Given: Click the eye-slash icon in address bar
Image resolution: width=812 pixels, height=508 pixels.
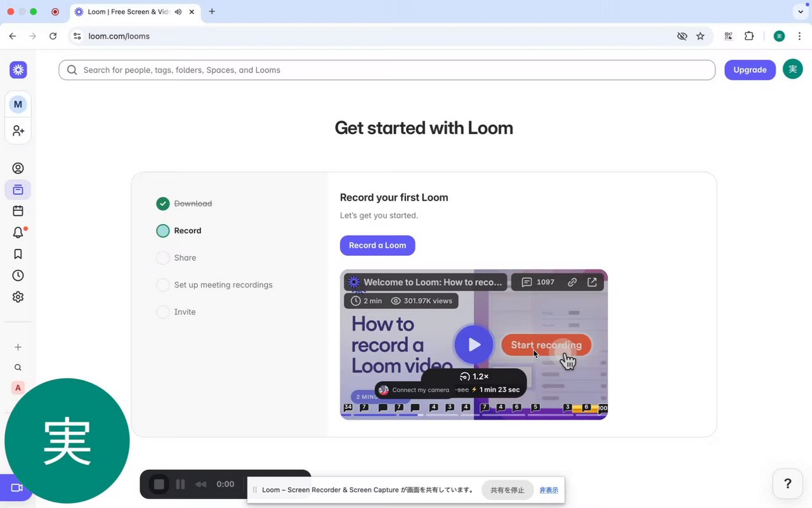Looking at the screenshot, I should pos(682,36).
